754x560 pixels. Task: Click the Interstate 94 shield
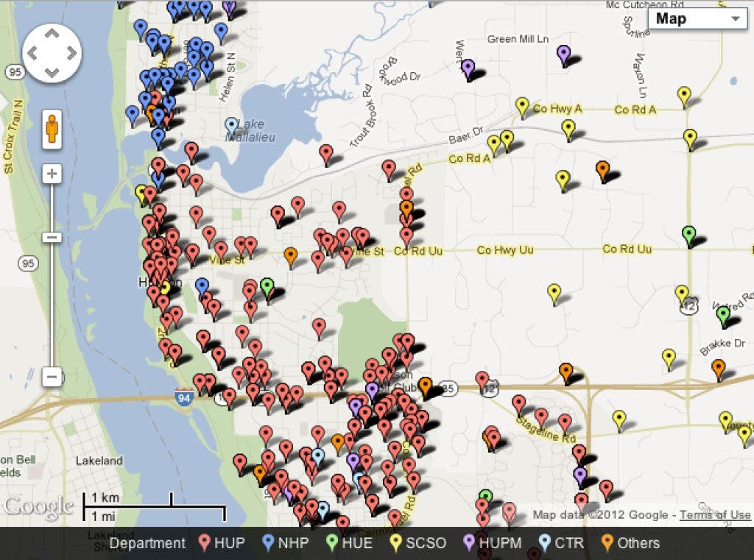[x=183, y=397]
